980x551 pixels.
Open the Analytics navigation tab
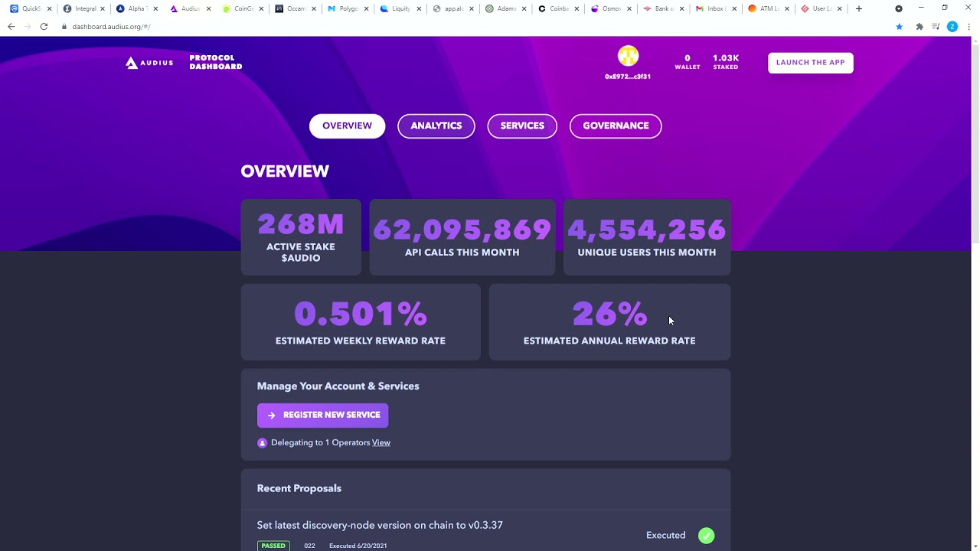pyautogui.click(x=436, y=126)
